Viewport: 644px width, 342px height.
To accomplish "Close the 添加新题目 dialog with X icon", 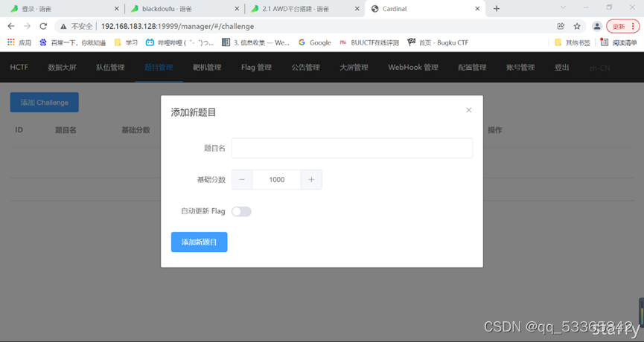I will click(468, 110).
